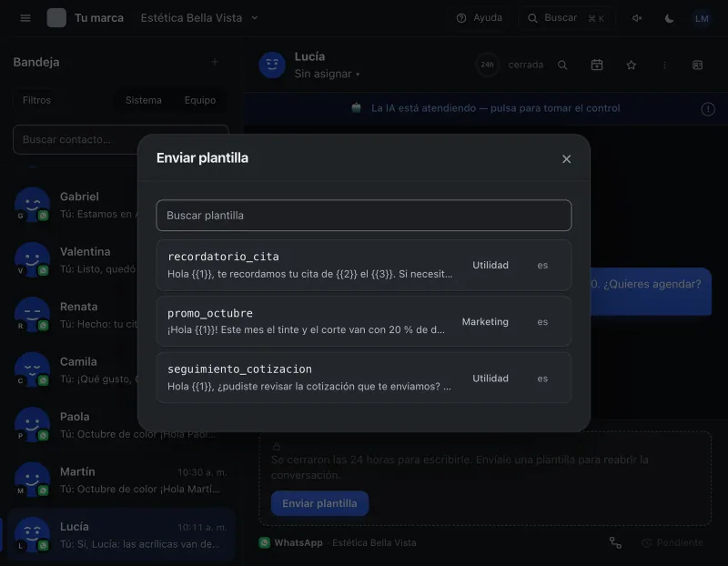The height and width of the screenshot is (566, 728).
Task: Focus the Buscar plantilla search field
Action: click(364, 216)
